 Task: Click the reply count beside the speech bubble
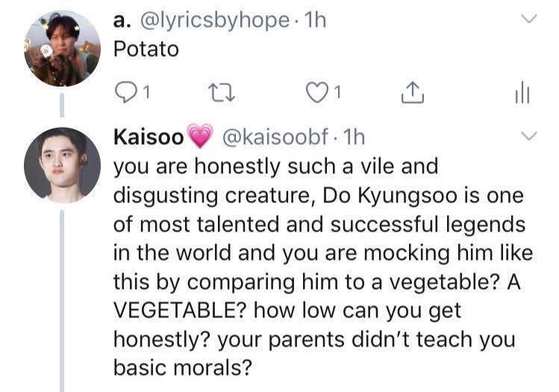pos(146,93)
